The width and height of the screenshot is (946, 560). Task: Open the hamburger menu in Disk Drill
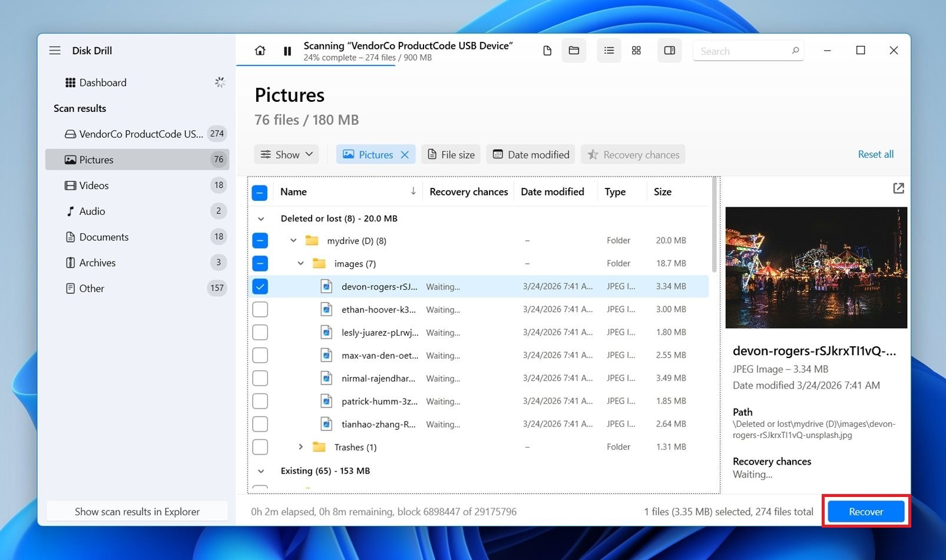54,50
